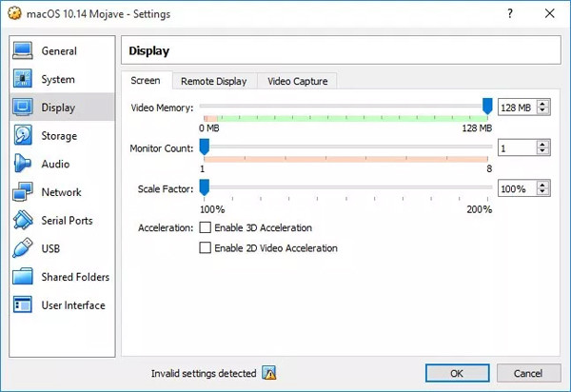This screenshot has height=392, width=571.
Task: Click the invalid settings warning icon
Action: pos(269,374)
